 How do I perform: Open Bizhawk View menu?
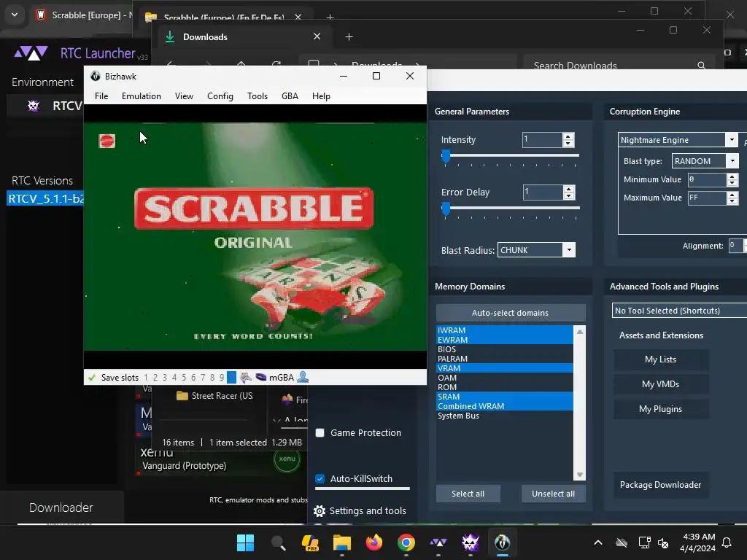(x=184, y=96)
